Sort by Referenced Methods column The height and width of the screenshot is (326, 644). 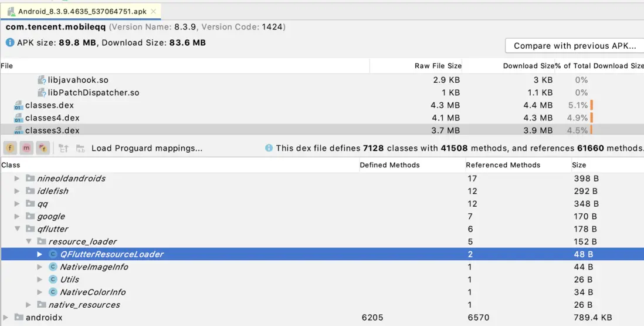tap(518, 165)
